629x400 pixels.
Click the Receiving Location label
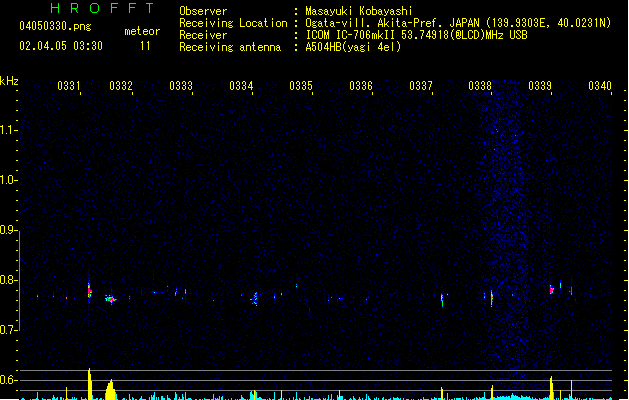(233, 23)
